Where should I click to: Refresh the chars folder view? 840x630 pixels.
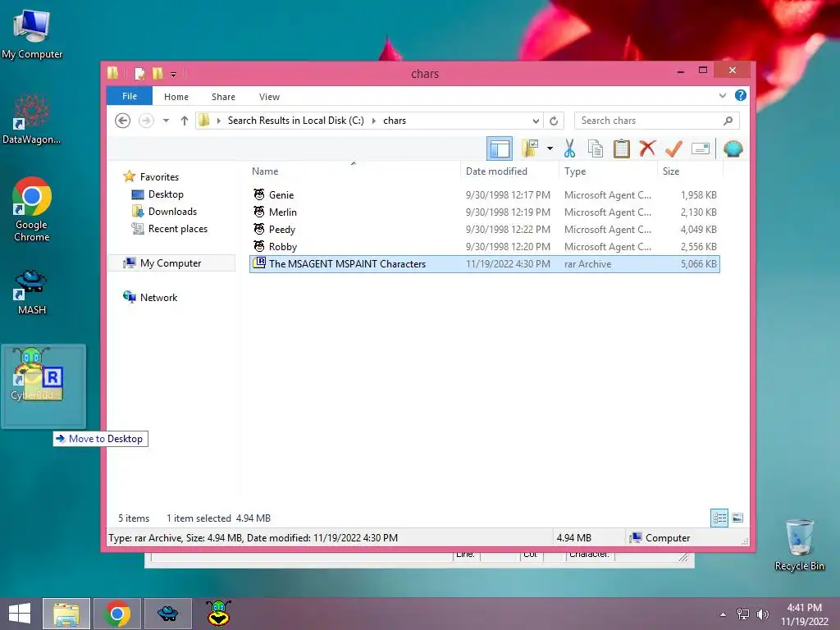pyautogui.click(x=554, y=121)
